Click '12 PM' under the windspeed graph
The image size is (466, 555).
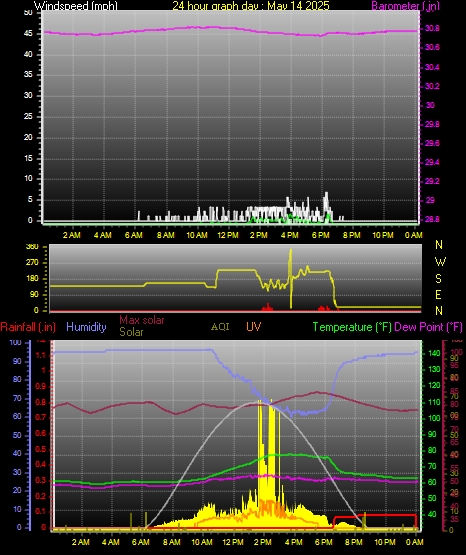pyautogui.click(x=228, y=235)
